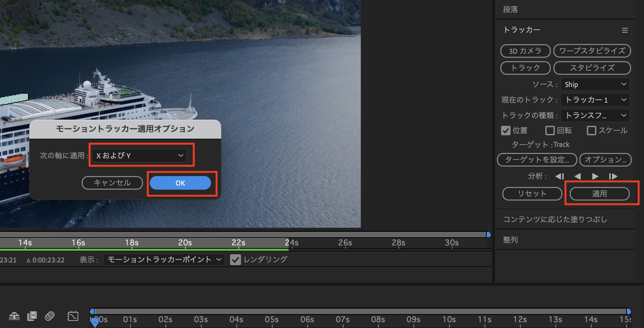Toggle the frame blending filmstrip icon
Image resolution: width=644 pixels, height=328 pixels.
[x=32, y=316]
